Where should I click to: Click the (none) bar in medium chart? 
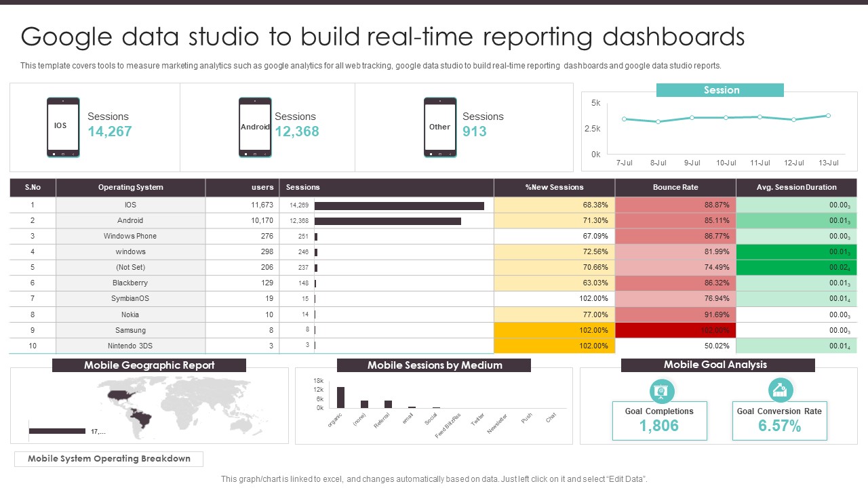(365, 404)
